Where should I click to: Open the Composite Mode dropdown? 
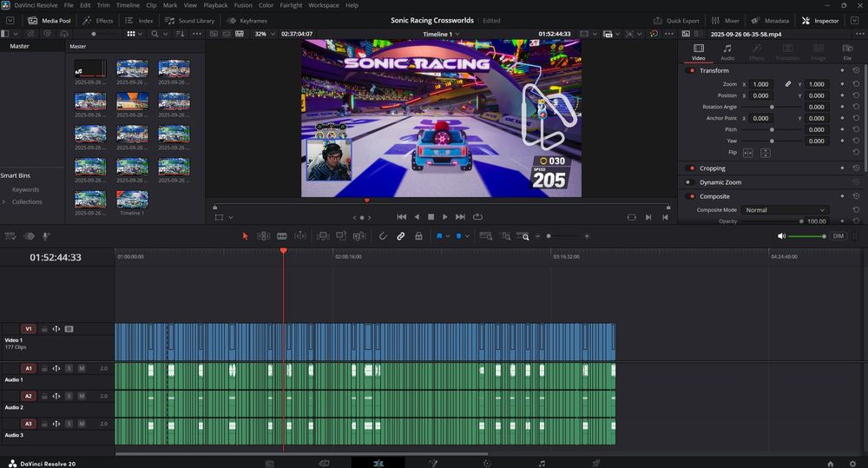pos(786,210)
